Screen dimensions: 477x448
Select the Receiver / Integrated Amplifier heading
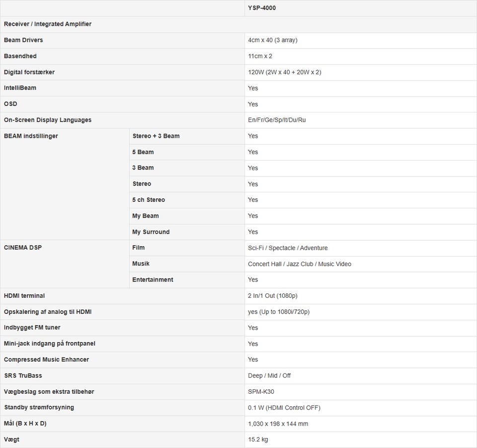coord(48,24)
